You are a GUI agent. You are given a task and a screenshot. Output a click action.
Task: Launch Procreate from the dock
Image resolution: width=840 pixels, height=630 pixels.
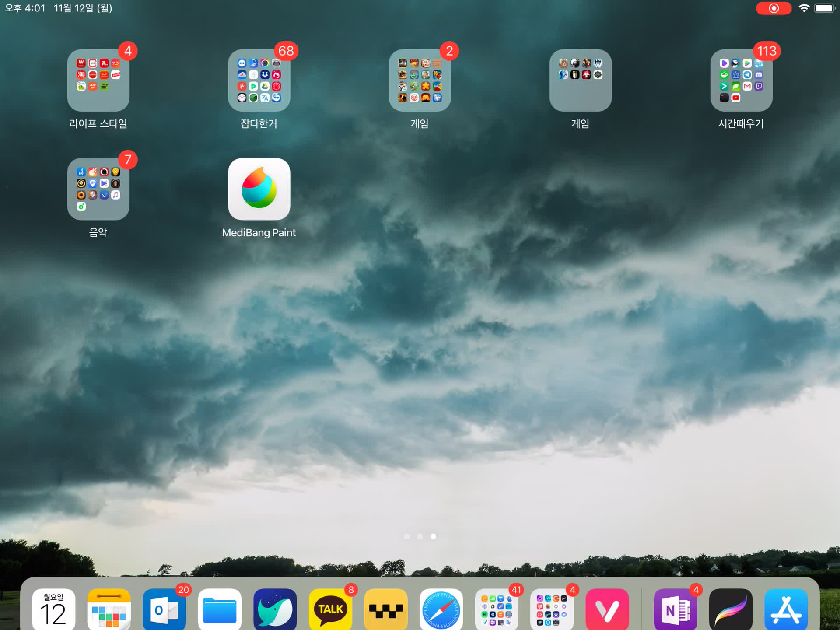(730, 609)
